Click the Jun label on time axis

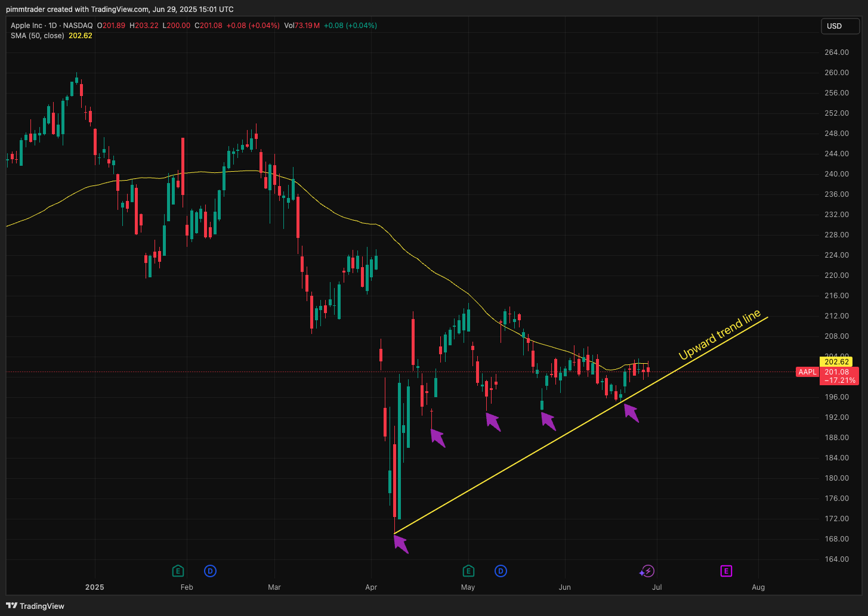click(564, 587)
